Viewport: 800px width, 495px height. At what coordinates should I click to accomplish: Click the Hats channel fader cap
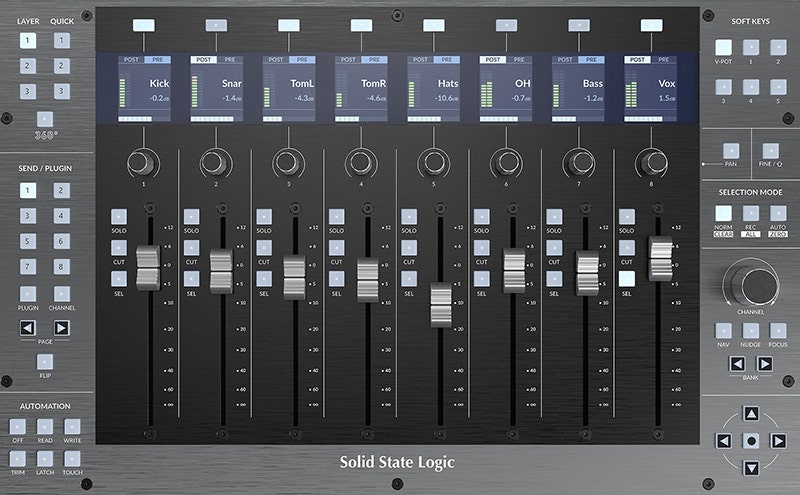tap(441, 305)
